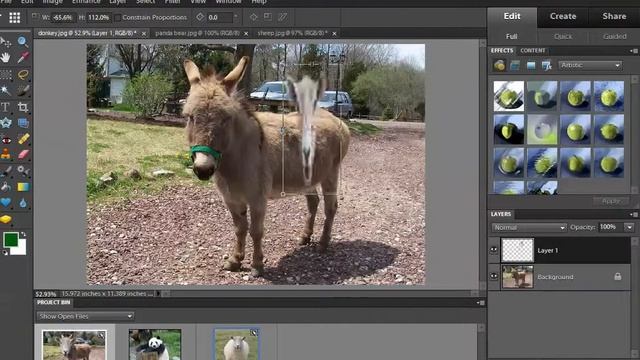Open the Project Bin options menu
The height and width of the screenshot is (360, 640).
(x=480, y=302)
